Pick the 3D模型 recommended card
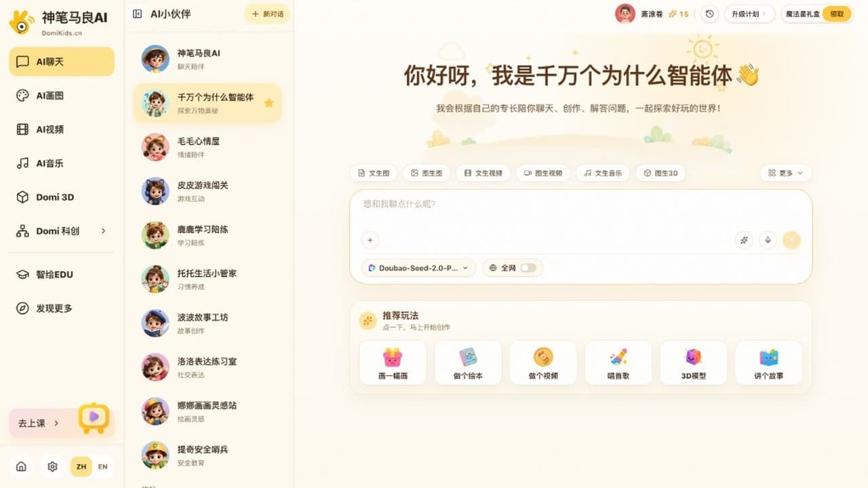This screenshot has height=488, width=868. (693, 363)
